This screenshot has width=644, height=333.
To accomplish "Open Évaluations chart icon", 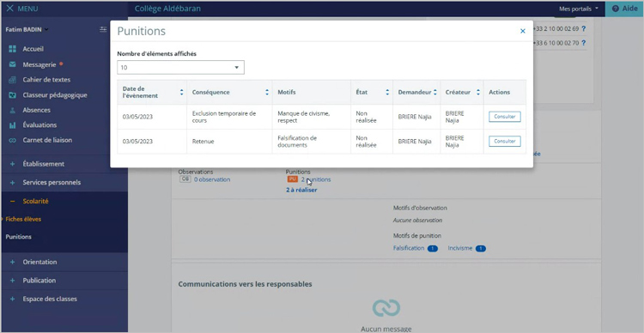I will pos(12,125).
